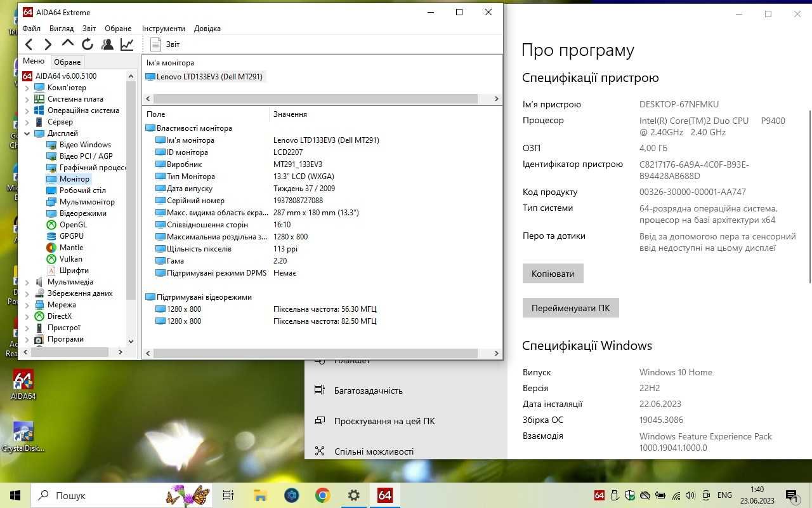The width and height of the screenshot is (812, 508).
Task: Click the Значення column header
Action: point(386,114)
